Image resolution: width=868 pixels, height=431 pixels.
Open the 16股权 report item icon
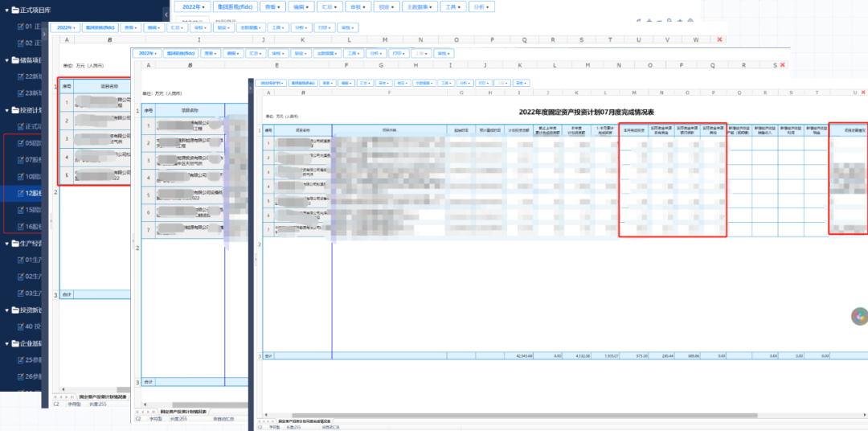pyautogui.click(x=21, y=227)
